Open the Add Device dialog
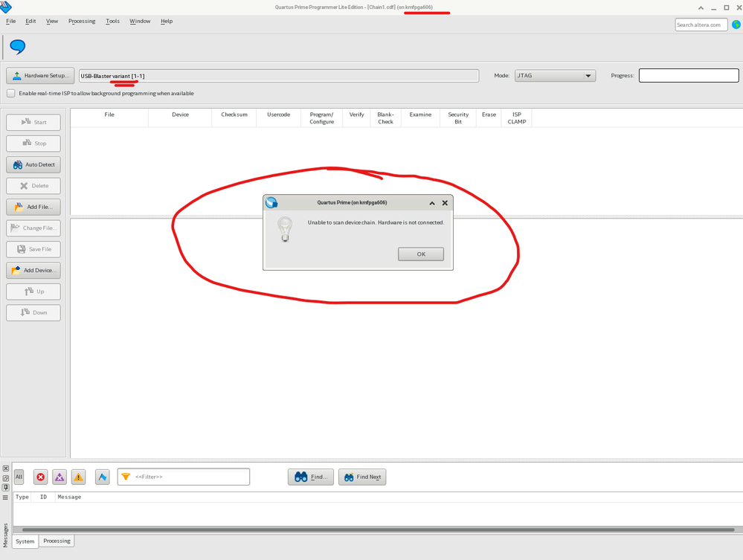 pos(33,270)
